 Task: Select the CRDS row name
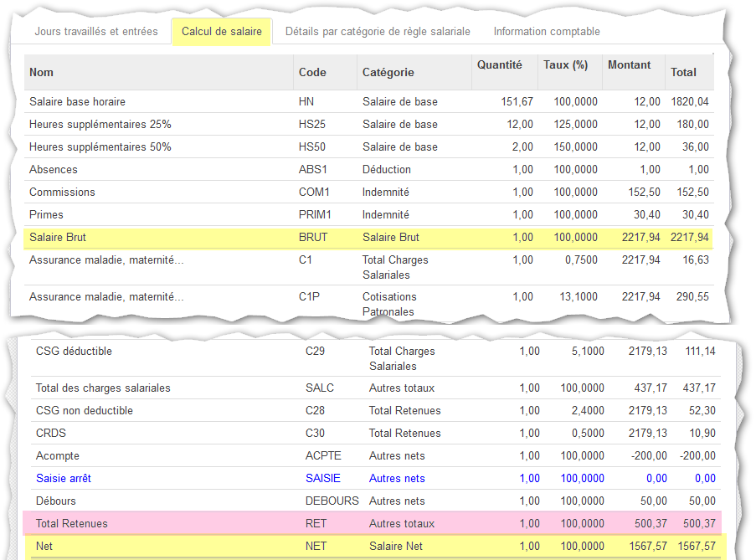(50, 434)
